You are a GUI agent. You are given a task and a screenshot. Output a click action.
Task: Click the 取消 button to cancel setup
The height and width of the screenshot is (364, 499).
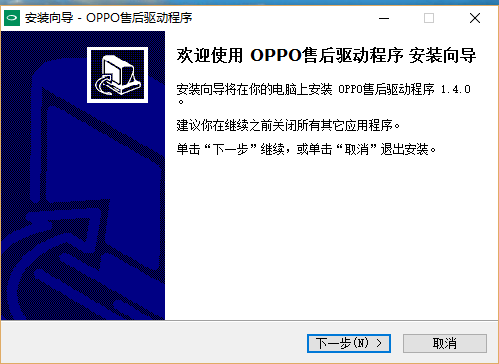445,343
